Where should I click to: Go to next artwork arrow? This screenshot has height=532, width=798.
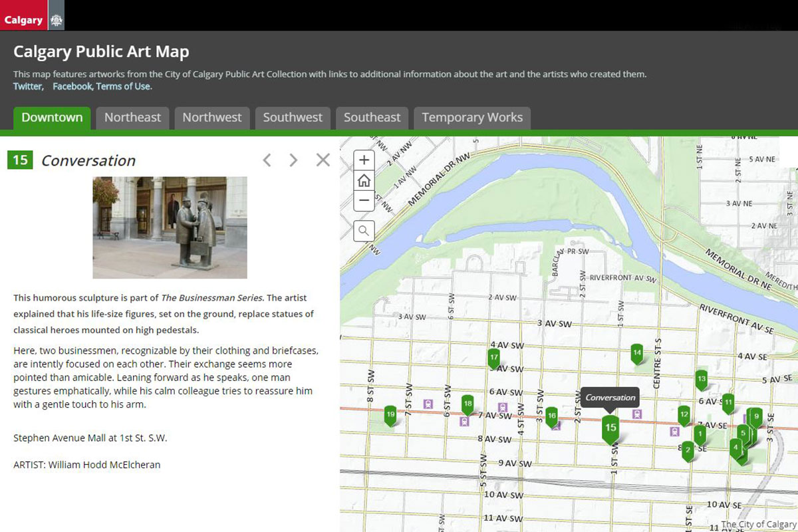pos(293,160)
